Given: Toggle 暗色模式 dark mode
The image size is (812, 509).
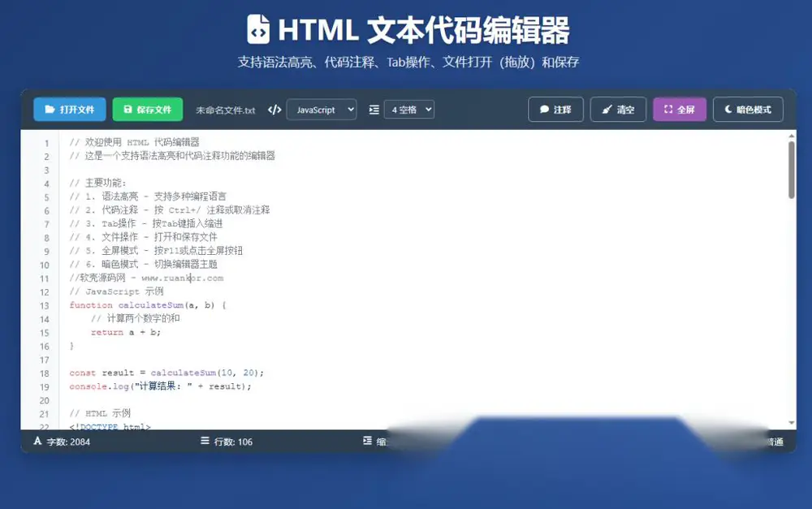Looking at the screenshot, I should click(748, 110).
